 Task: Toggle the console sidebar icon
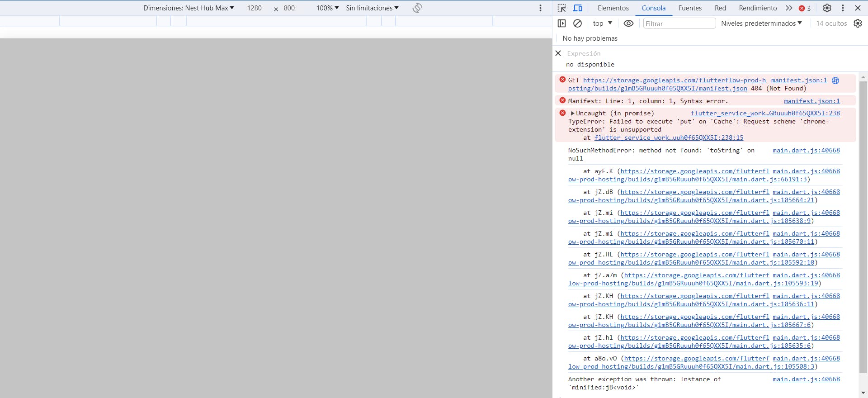point(561,24)
